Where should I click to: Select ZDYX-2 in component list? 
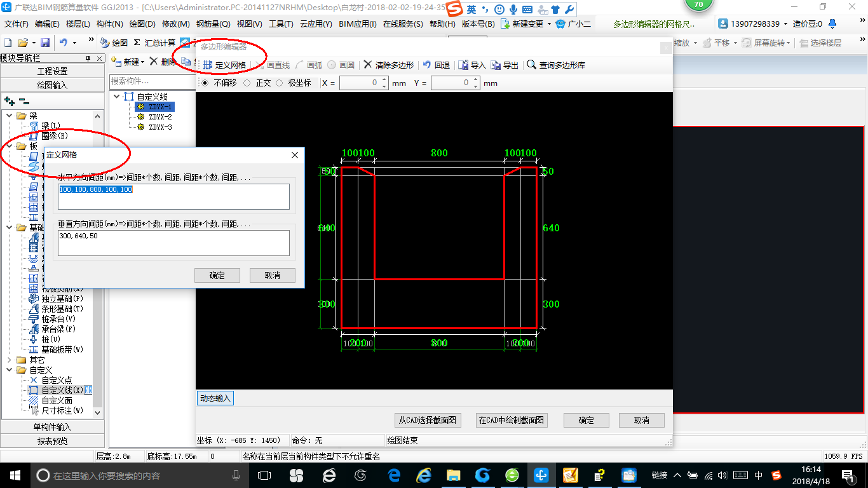pos(160,117)
